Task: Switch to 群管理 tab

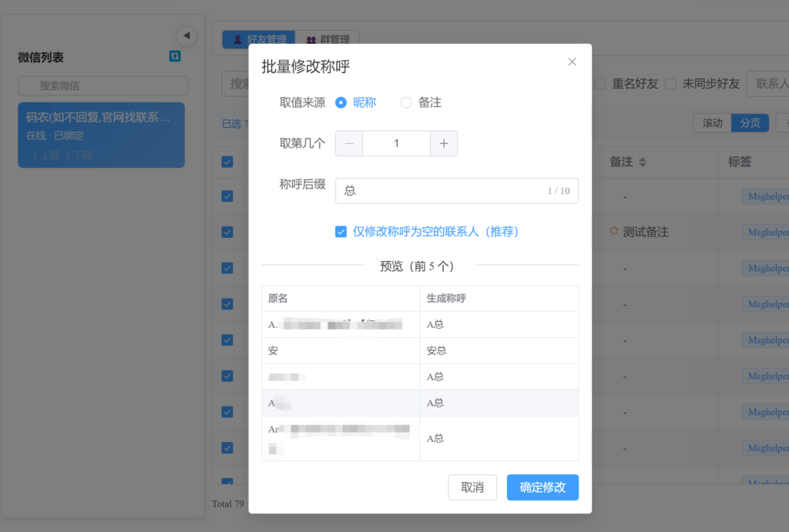Action: 327,39
